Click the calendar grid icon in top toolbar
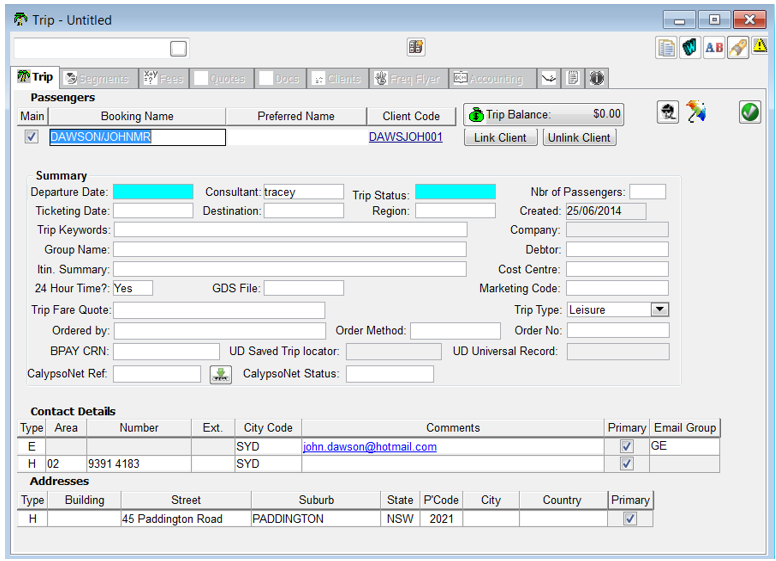 pyautogui.click(x=416, y=47)
